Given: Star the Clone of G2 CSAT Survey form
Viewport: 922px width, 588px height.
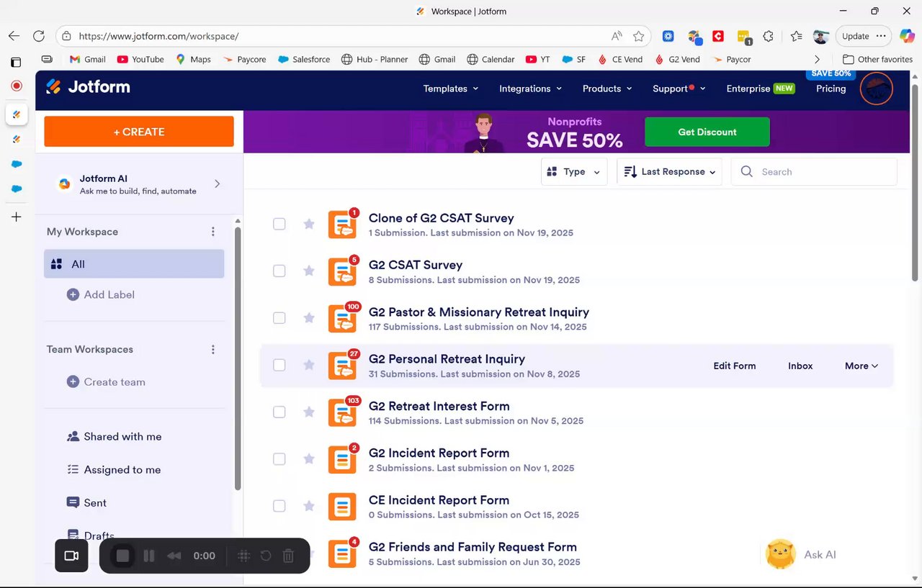Looking at the screenshot, I should (x=309, y=224).
